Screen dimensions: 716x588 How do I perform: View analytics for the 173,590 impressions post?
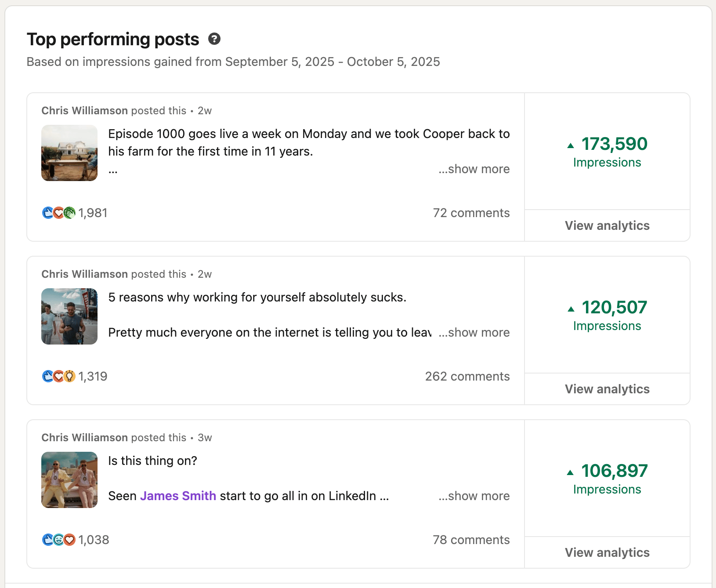(x=607, y=226)
